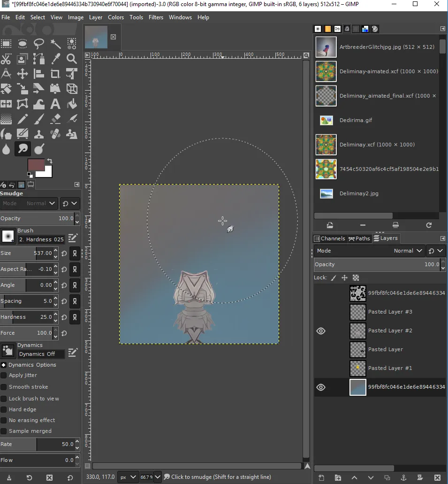Enable the Apply Jitter checkbox

coord(4,376)
